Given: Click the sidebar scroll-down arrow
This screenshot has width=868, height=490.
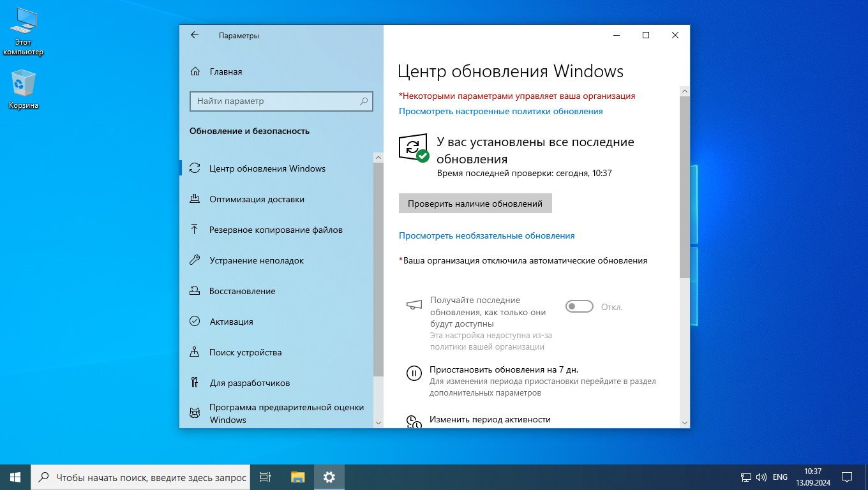Looking at the screenshot, I should 378,422.
